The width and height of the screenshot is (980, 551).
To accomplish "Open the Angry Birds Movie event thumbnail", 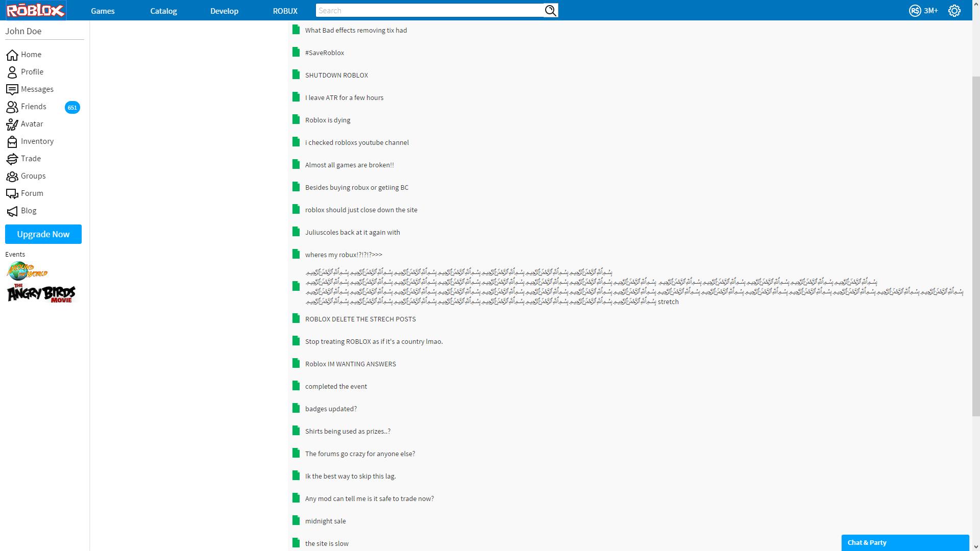I will [x=41, y=293].
